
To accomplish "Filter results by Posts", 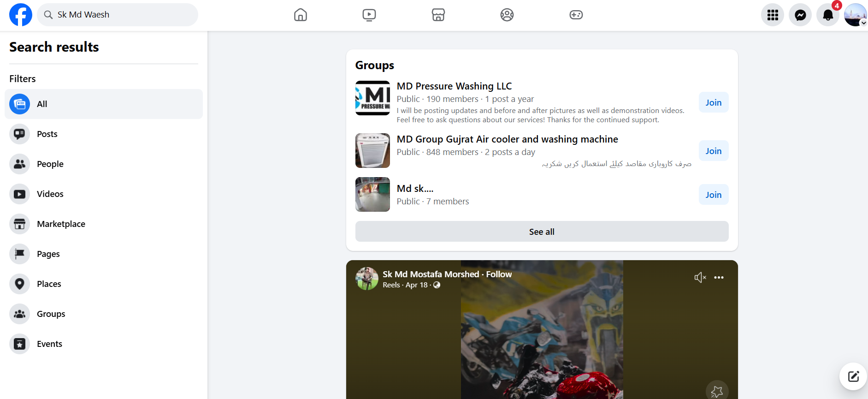I will click(x=104, y=134).
